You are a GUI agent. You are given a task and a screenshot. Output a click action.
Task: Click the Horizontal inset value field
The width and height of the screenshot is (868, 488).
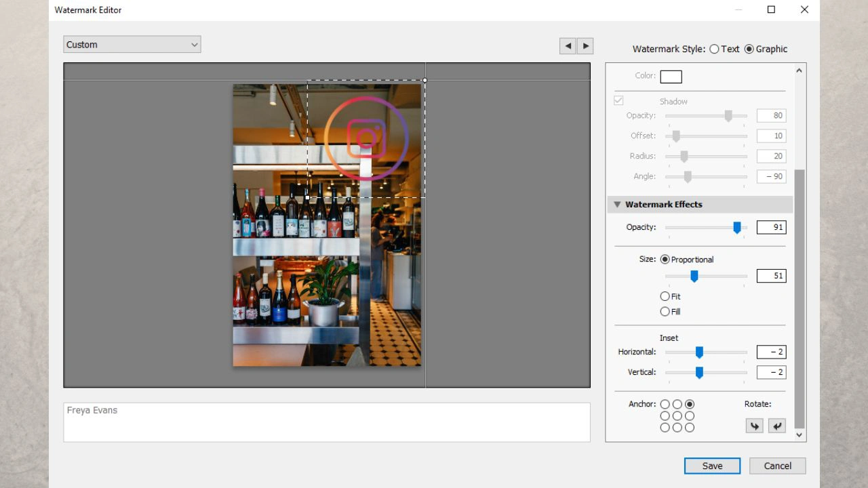click(x=771, y=352)
